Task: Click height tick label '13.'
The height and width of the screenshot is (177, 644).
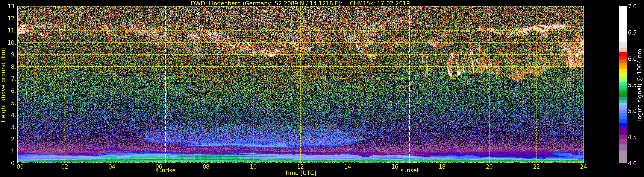Action: (12, 6)
